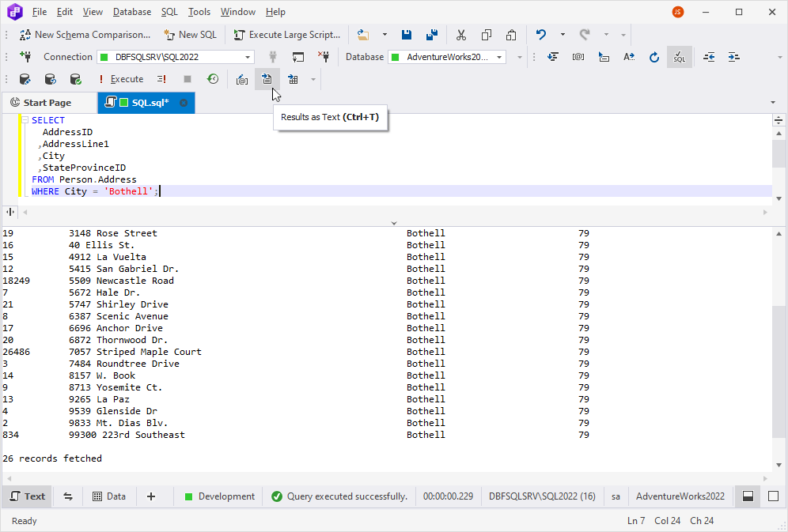
Task: Expand the results mode dropdown arrow
Action: click(313, 79)
